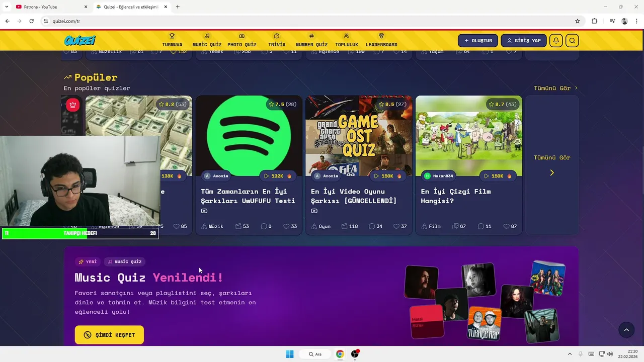The height and width of the screenshot is (362, 644).
Task: Click the 8.5 star rating badge
Action: tap(393, 104)
